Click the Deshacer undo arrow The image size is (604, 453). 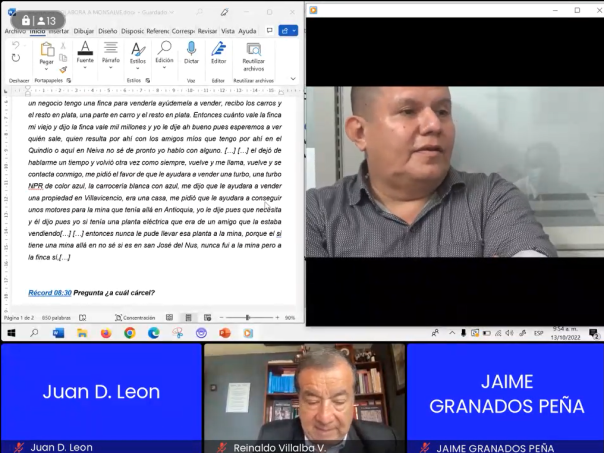[x=16, y=47]
